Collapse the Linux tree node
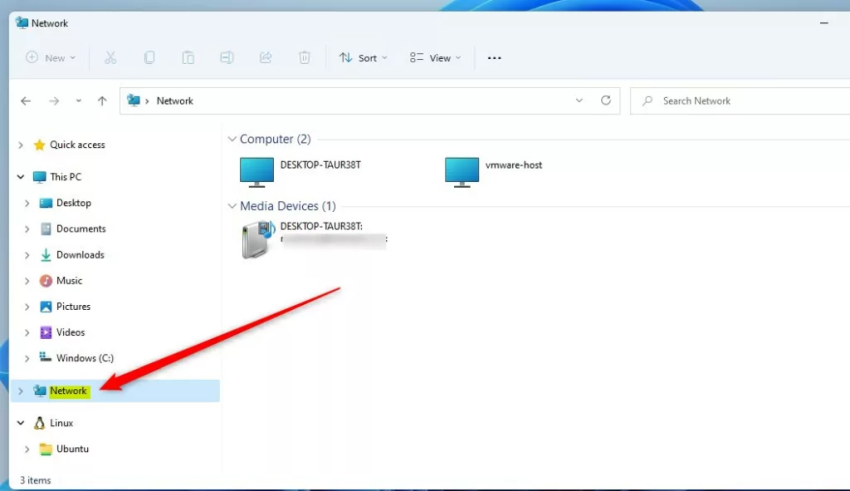Viewport: 850px width, 491px height. 21,423
